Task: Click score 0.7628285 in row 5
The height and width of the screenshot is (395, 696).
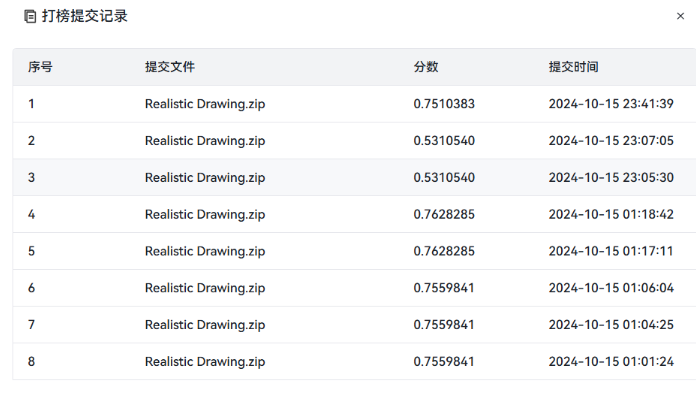Action: coord(444,251)
